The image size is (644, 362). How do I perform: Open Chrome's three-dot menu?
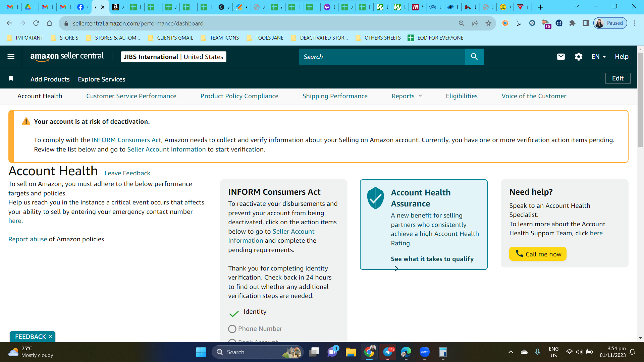click(x=635, y=23)
